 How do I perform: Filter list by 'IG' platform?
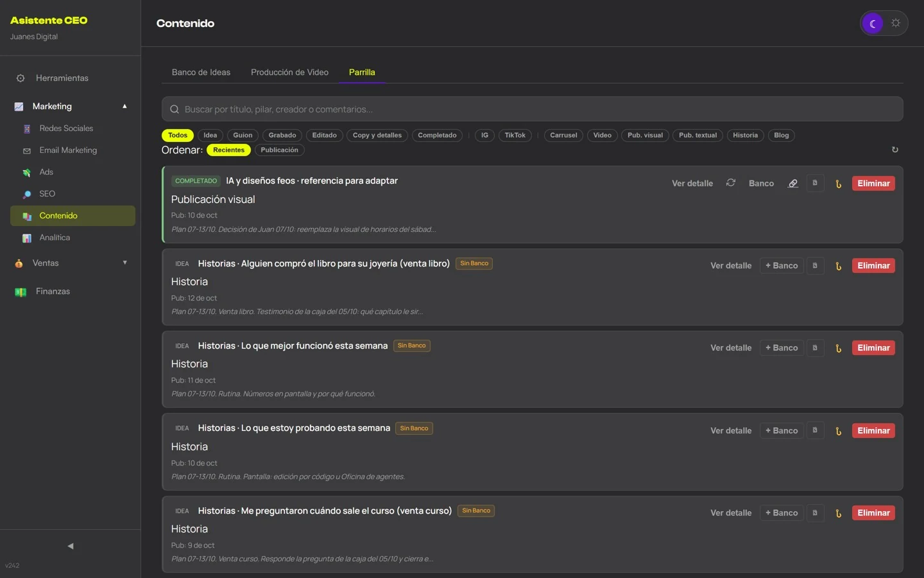click(x=484, y=135)
